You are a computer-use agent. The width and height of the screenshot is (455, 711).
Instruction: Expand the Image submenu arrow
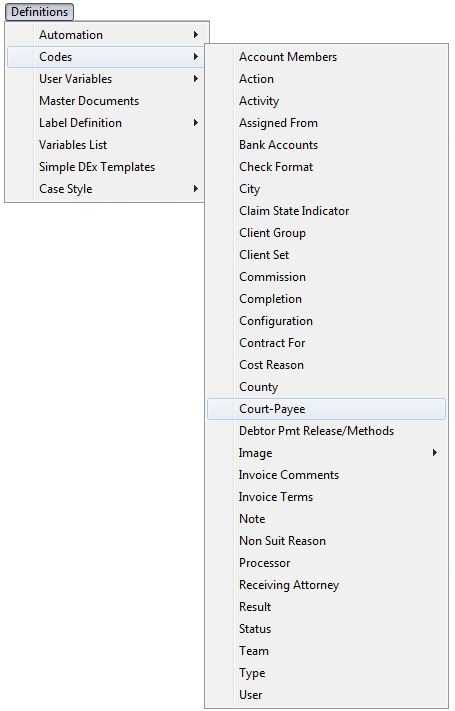click(435, 453)
